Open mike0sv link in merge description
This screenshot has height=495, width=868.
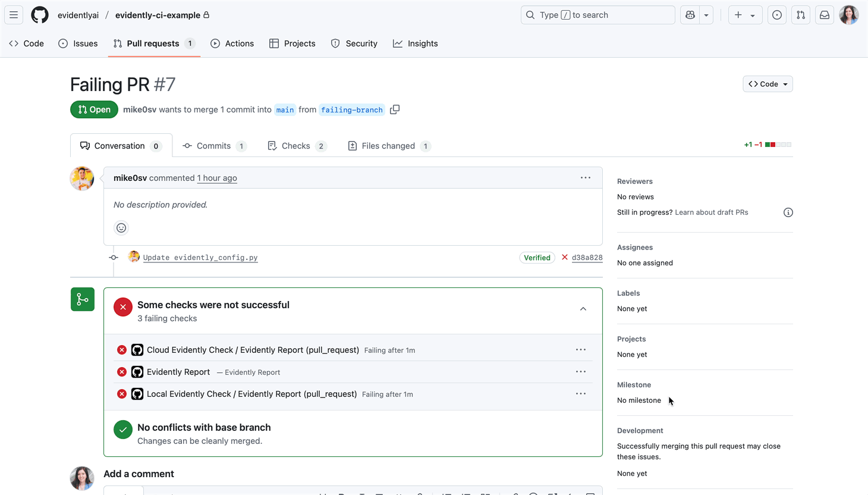[140, 109]
